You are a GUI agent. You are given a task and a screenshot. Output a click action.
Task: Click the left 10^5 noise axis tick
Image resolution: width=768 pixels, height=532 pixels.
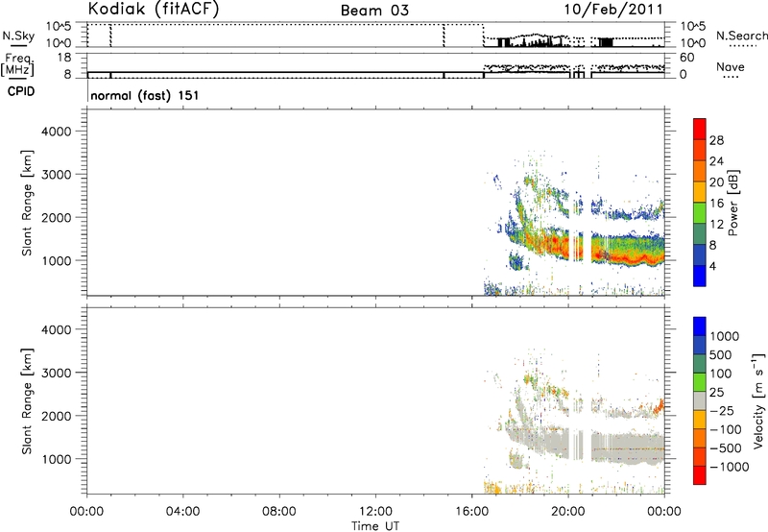coord(59,26)
